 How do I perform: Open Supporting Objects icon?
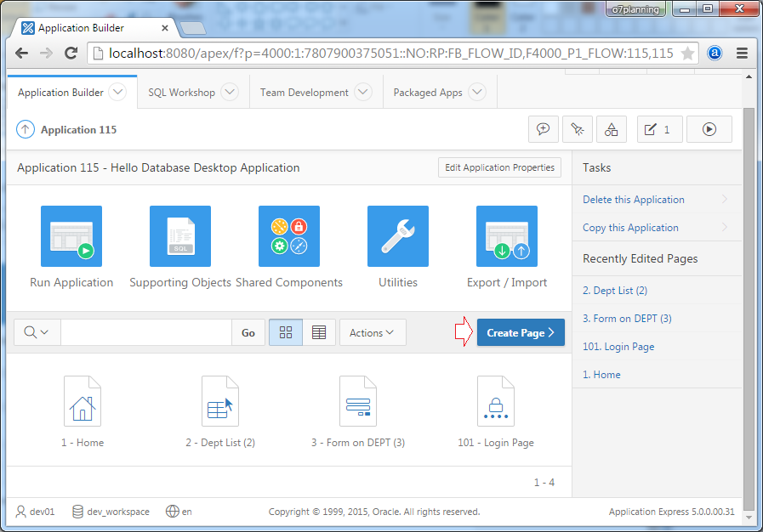click(x=180, y=236)
